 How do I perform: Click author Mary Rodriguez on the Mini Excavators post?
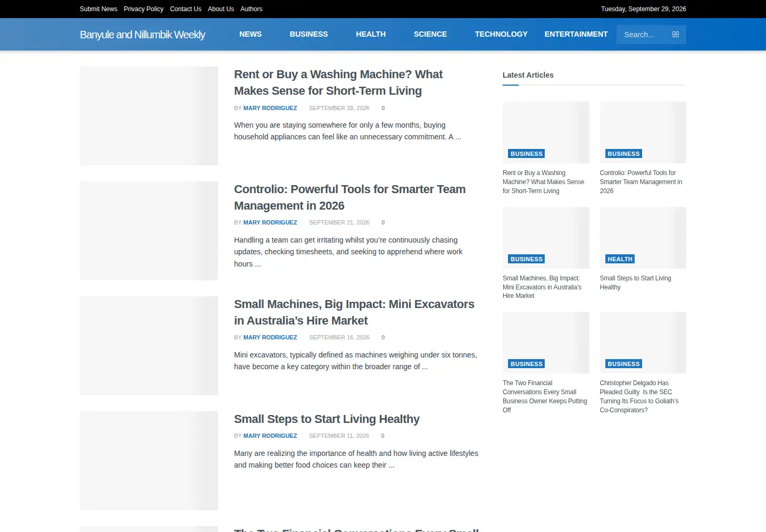pyautogui.click(x=270, y=337)
